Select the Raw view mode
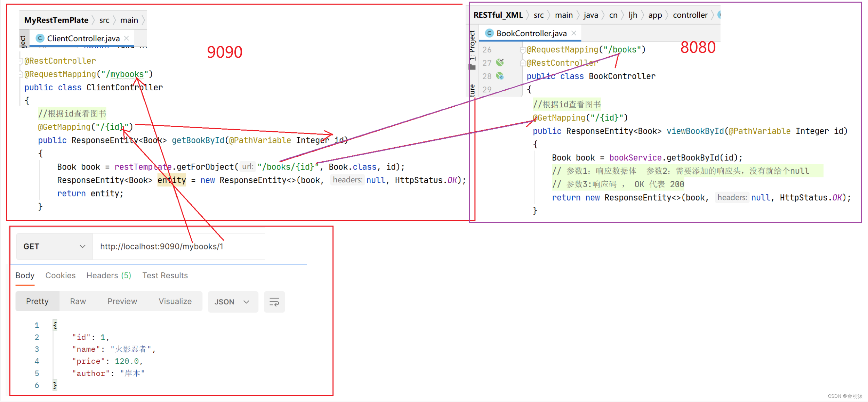Image resolution: width=868 pixels, height=402 pixels. (78, 301)
